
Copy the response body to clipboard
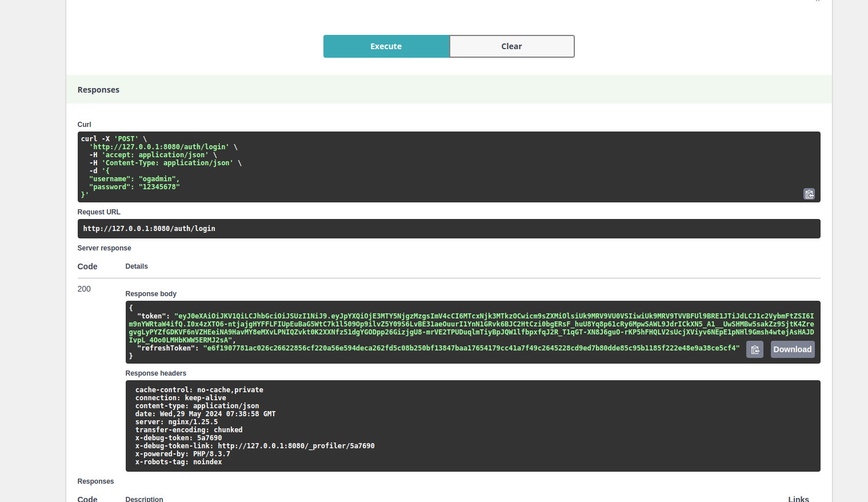pyautogui.click(x=754, y=349)
